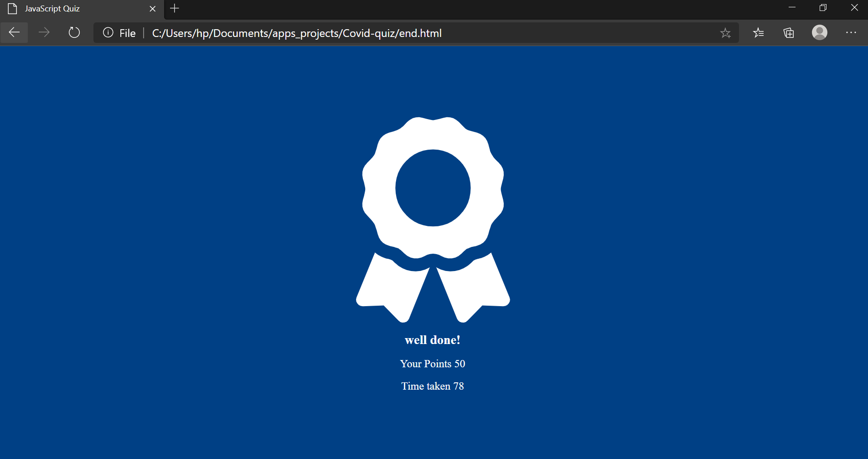This screenshot has width=868, height=459.
Task: Click the well done! heading
Action: [432, 339]
